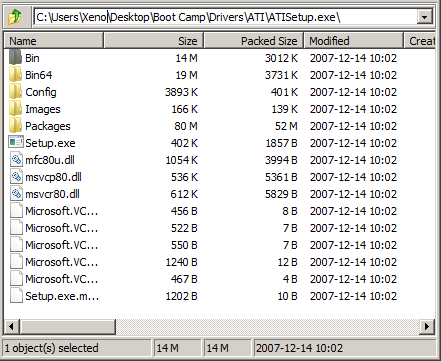The image size is (441, 361).
Task: Click the mfc80u.dll file name
Action: (x=50, y=160)
